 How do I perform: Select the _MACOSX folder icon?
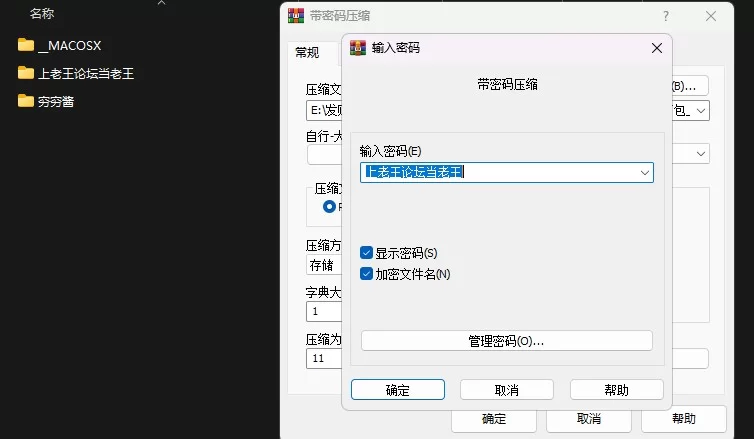coord(26,45)
